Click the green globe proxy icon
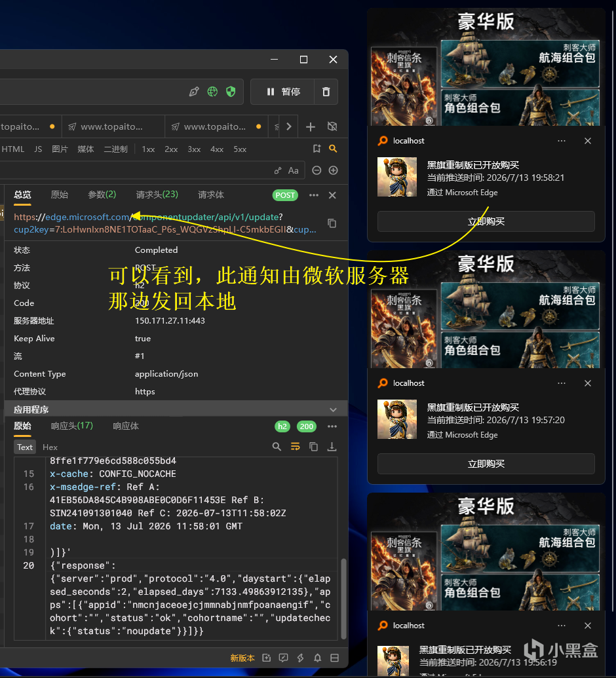 point(212,92)
